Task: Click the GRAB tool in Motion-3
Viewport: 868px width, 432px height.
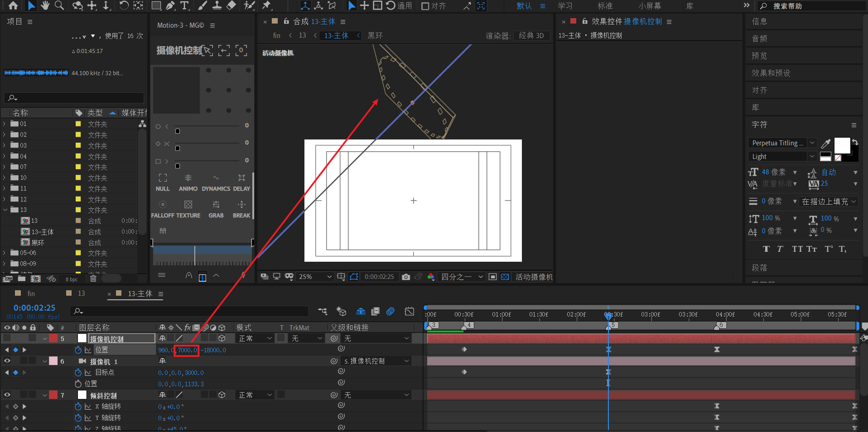Action: 216,210
